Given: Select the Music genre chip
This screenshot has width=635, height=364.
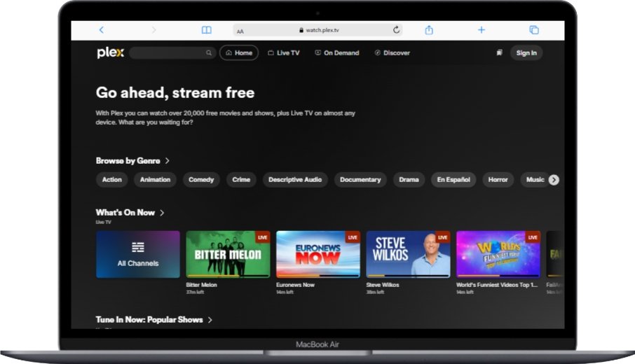Looking at the screenshot, I should point(535,180).
